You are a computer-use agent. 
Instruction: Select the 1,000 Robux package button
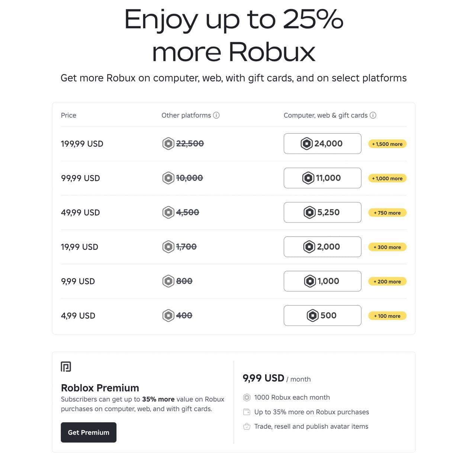pos(322,281)
